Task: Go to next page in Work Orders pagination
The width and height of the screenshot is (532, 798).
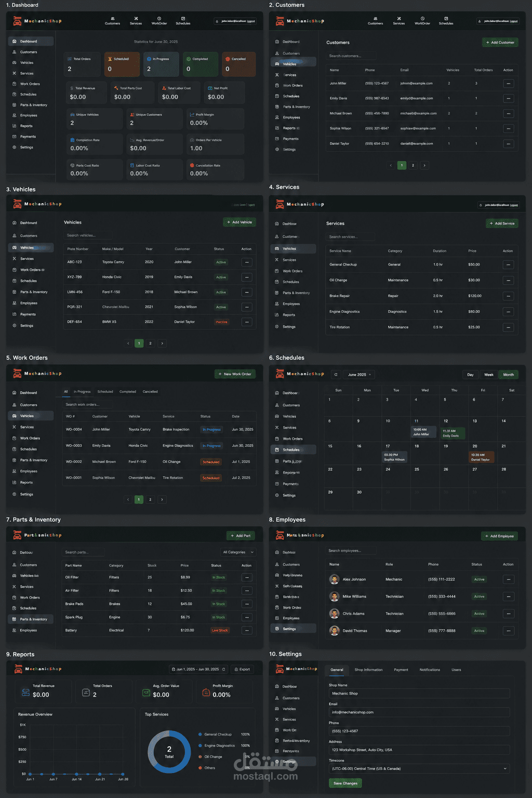Action: point(162,500)
